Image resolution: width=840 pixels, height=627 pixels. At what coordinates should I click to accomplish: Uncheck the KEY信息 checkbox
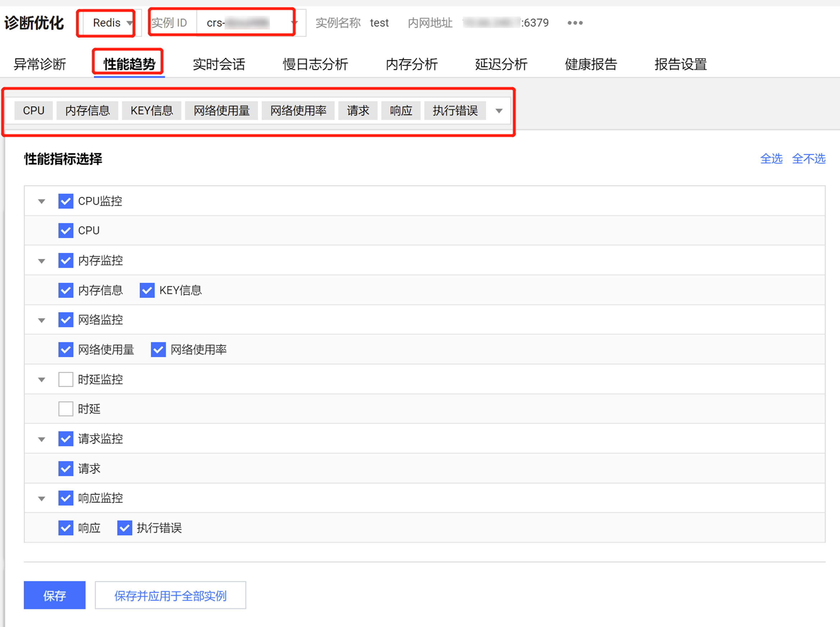(x=147, y=290)
